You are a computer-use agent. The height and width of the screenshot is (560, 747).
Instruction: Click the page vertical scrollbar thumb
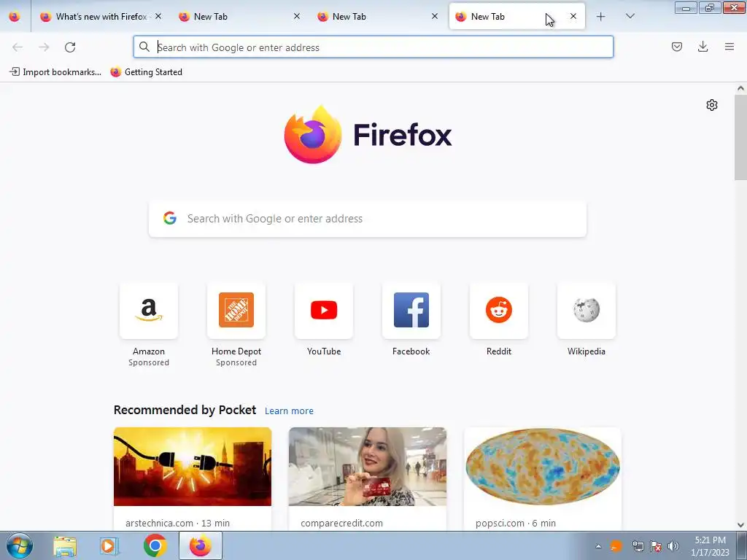(x=740, y=137)
